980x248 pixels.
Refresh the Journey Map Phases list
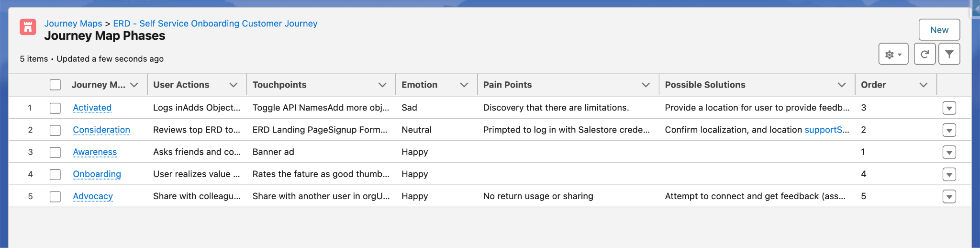(924, 54)
